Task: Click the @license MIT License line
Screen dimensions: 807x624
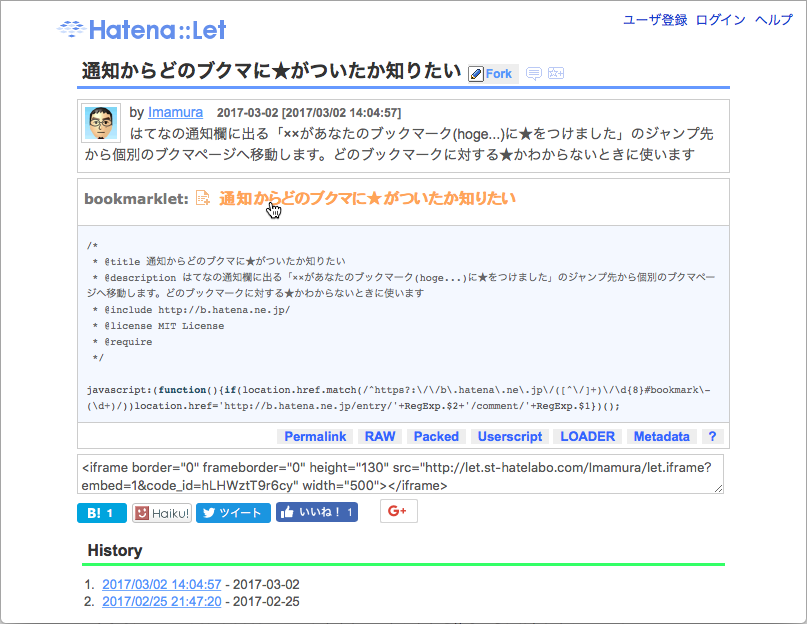Action: click(159, 326)
